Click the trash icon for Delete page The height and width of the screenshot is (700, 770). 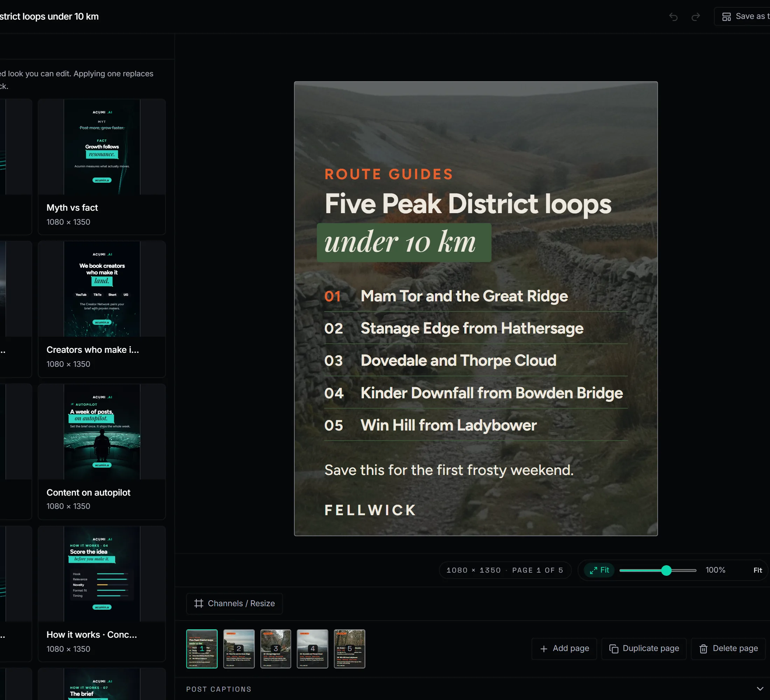[703, 649]
